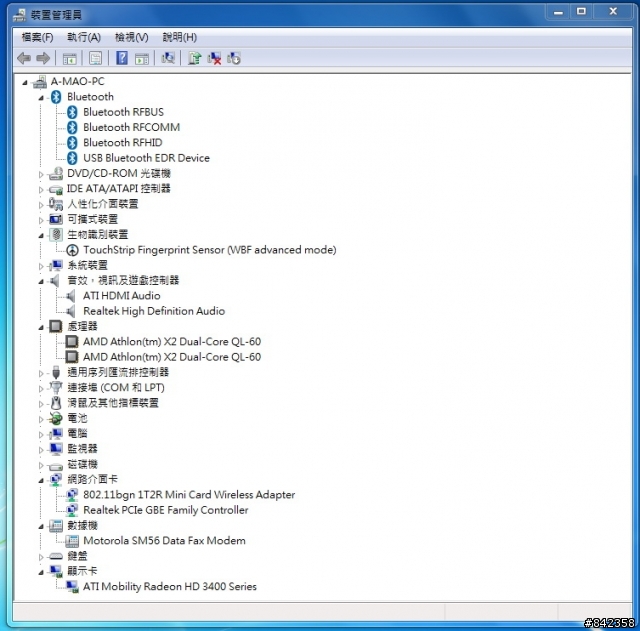Maximize the 裝置管理員 window
This screenshot has height=631, width=640.
[581, 12]
